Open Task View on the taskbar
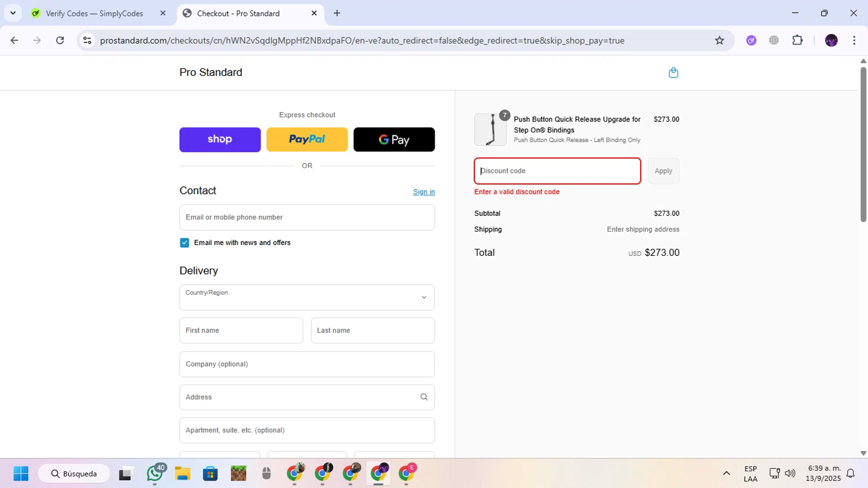 point(126,474)
